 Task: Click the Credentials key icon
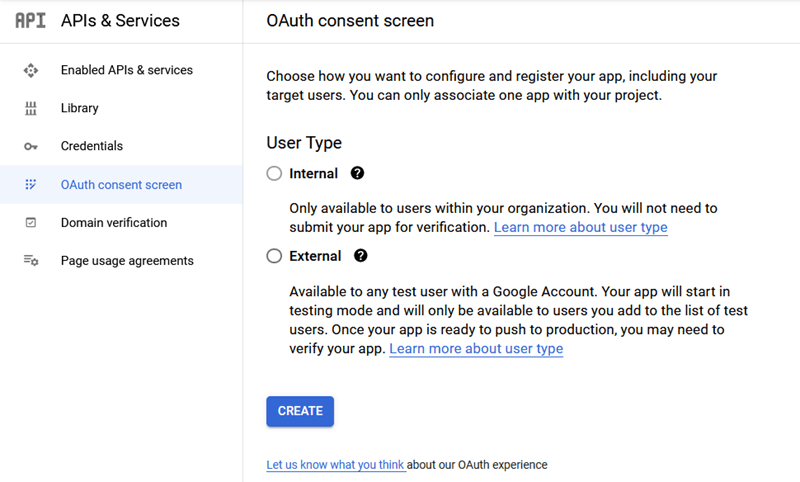pos(31,147)
